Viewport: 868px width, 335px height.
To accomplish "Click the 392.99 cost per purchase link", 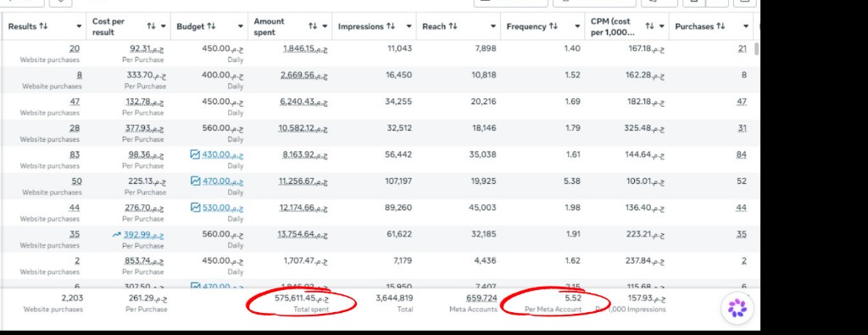I will tap(143, 234).
